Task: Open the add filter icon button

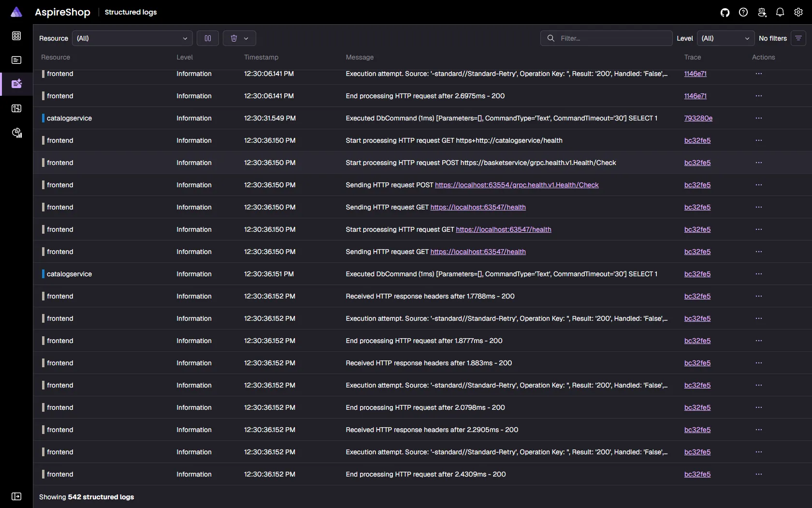Action: tap(798, 38)
